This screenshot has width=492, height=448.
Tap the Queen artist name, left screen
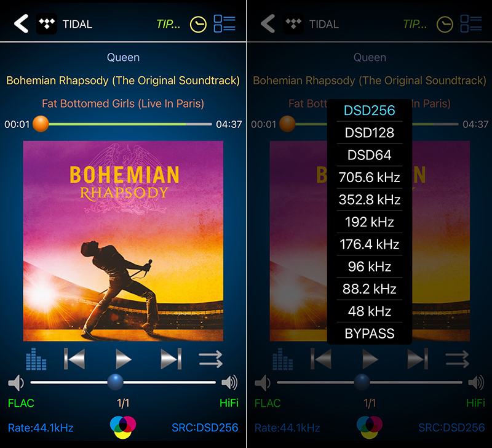123,57
